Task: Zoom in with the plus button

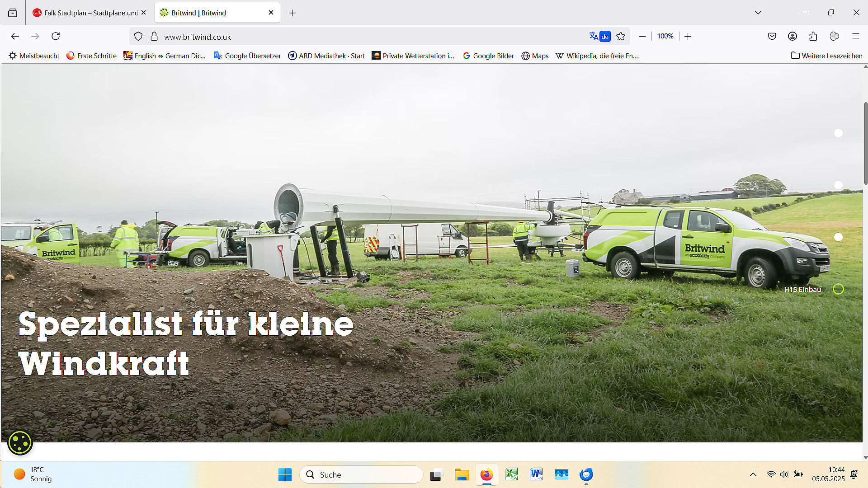Action: [x=688, y=36]
